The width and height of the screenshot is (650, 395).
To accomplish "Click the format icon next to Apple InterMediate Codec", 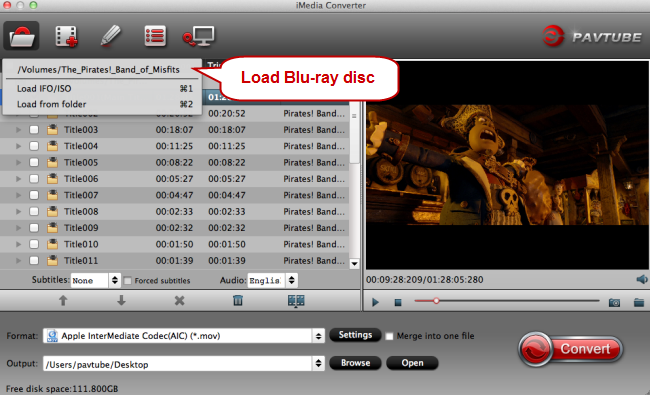I will click(x=52, y=336).
